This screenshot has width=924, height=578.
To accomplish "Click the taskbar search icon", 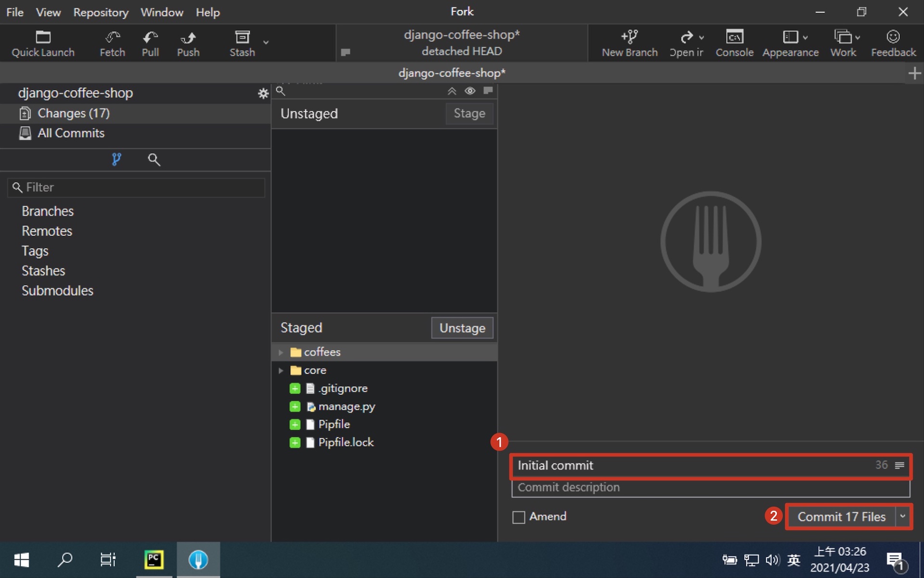I will tap(65, 560).
